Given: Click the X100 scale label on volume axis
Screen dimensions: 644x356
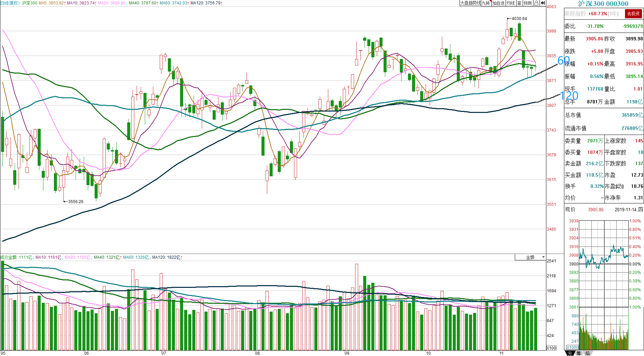Looking at the screenshot, I should (551, 348).
